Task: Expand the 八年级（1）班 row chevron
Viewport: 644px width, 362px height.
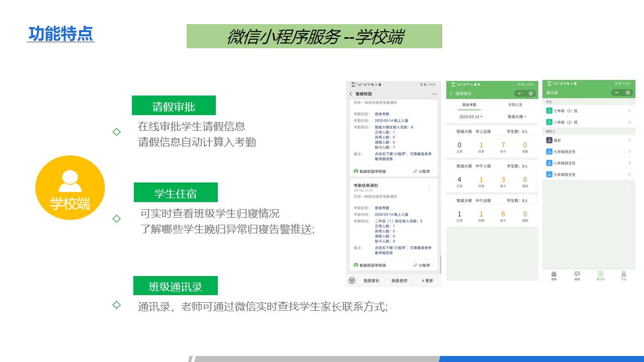Action: (x=629, y=122)
